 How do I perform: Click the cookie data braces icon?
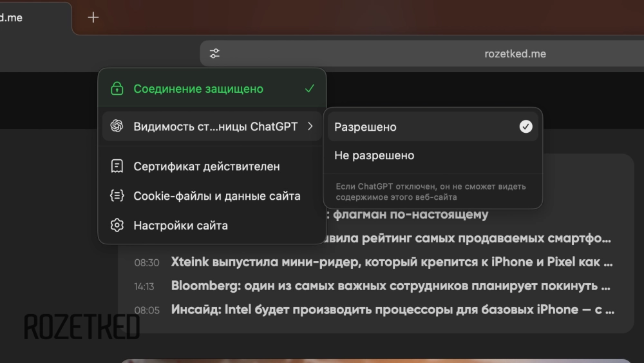pos(117,196)
